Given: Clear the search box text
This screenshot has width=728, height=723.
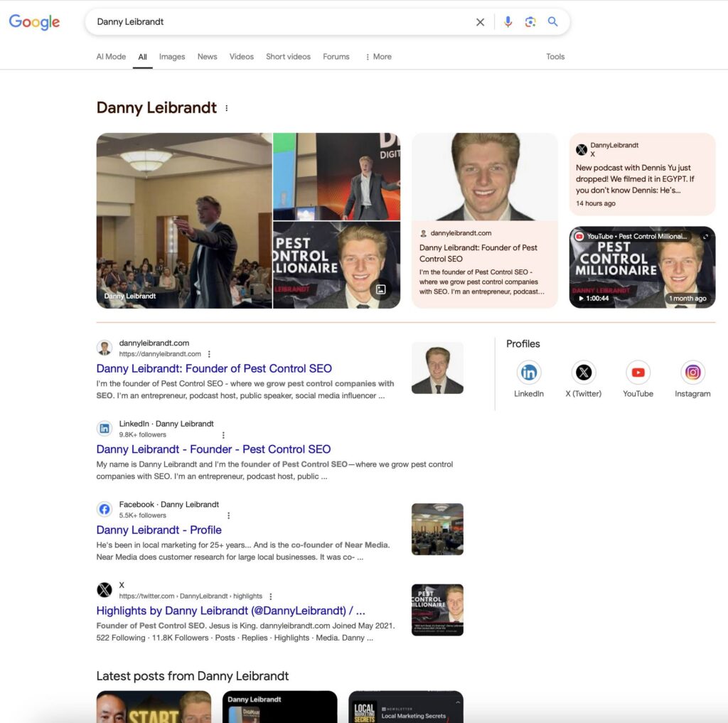Looking at the screenshot, I should [480, 22].
